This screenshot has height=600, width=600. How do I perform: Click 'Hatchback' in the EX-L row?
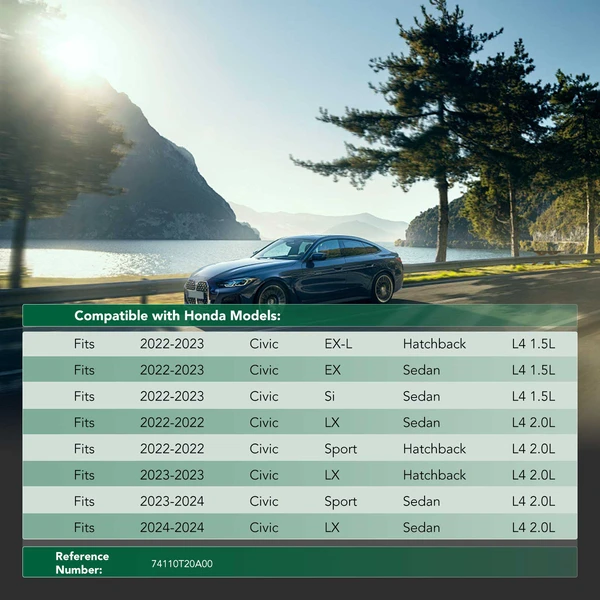pos(434,344)
